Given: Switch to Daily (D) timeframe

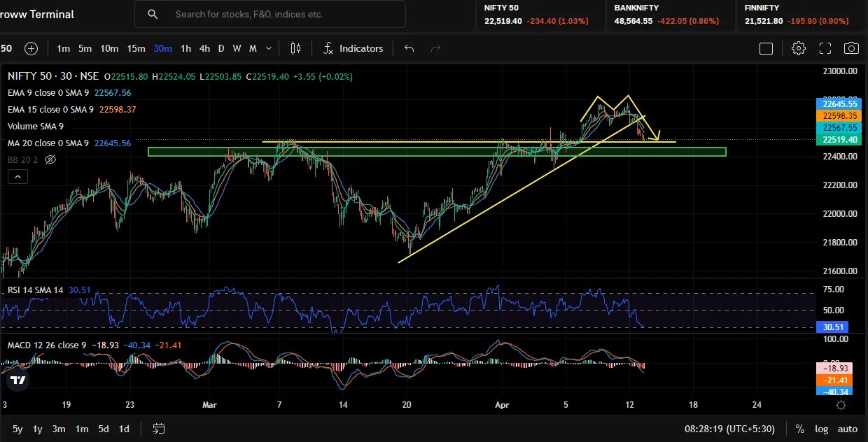Looking at the screenshot, I should (221, 48).
